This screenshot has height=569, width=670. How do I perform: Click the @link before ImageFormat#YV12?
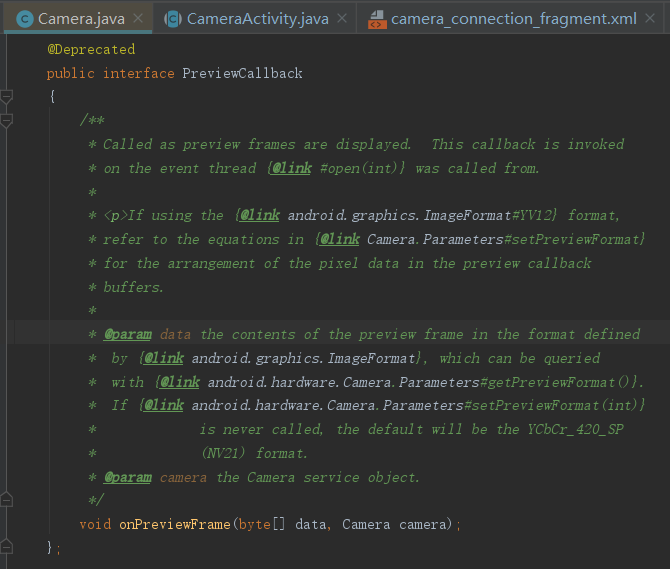point(260,215)
